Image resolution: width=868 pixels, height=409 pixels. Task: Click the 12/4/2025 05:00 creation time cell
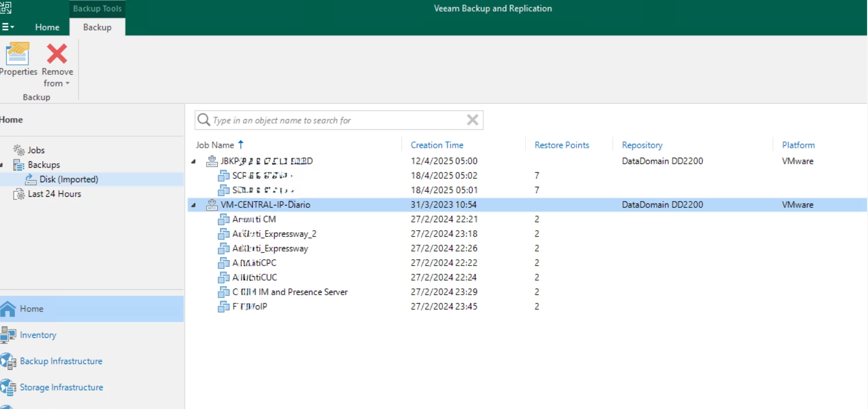[x=444, y=161]
